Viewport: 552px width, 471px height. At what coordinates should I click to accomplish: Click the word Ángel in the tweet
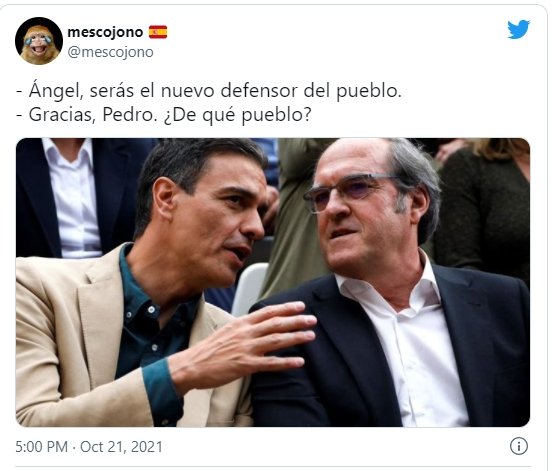pos(58,90)
